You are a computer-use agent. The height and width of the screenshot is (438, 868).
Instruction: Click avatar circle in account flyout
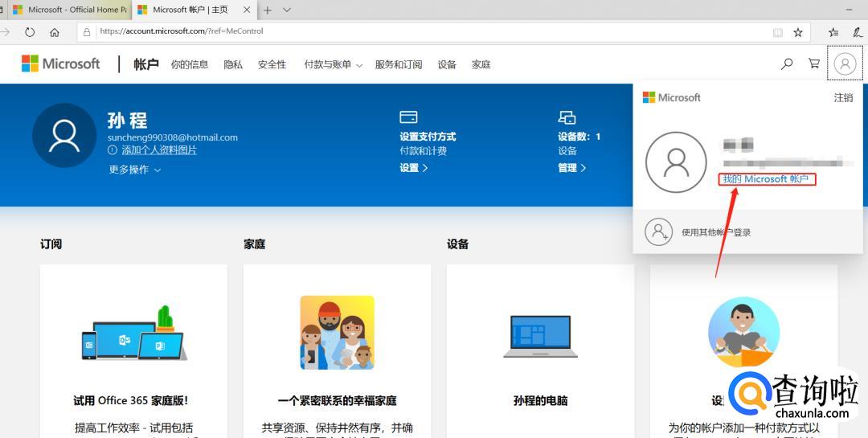pyautogui.click(x=676, y=162)
